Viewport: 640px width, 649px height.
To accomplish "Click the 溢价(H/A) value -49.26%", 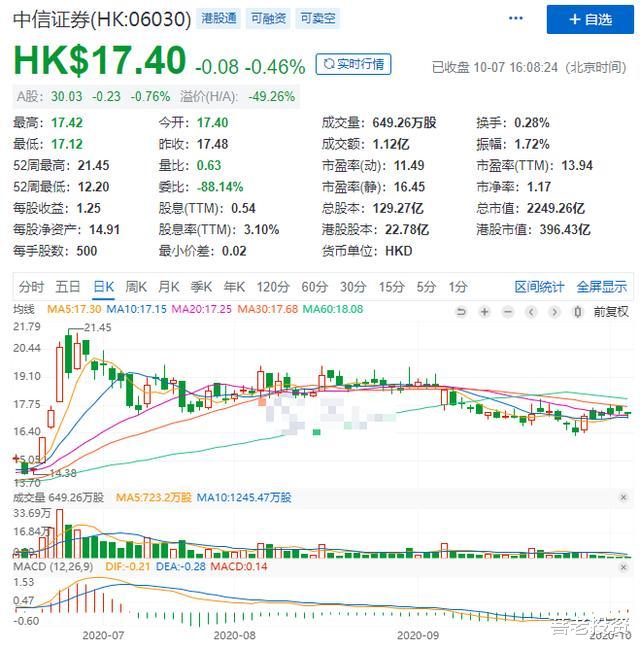I will [272, 96].
